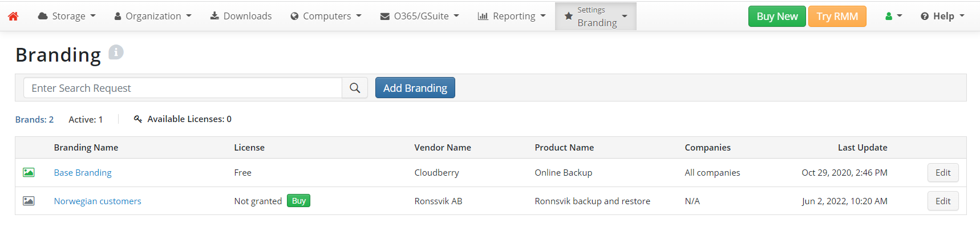
Task: Open the Base Branding link
Action: [x=83, y=172]
